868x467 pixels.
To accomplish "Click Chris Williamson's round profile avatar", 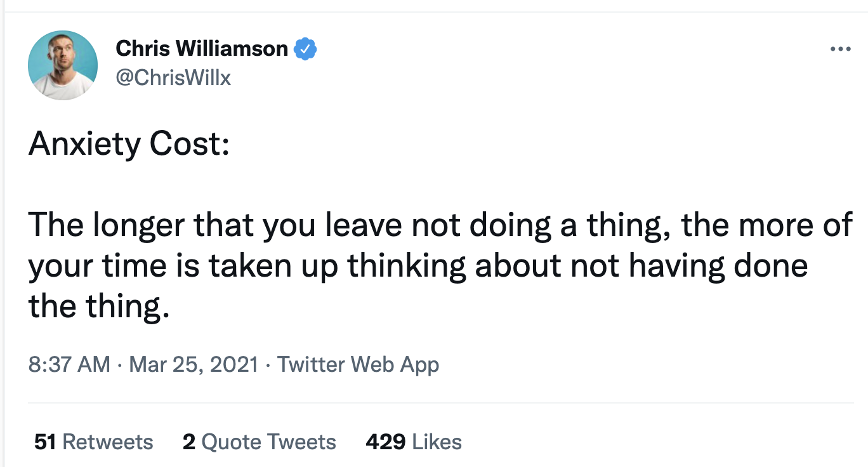I will click(x=63, y=65).
